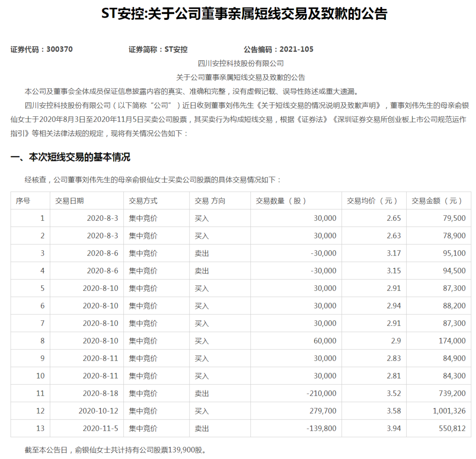The width and height of the screenshot is (476, 459).
Task: Select the amount cell '79,500'
Action: [x=454, y=218]
